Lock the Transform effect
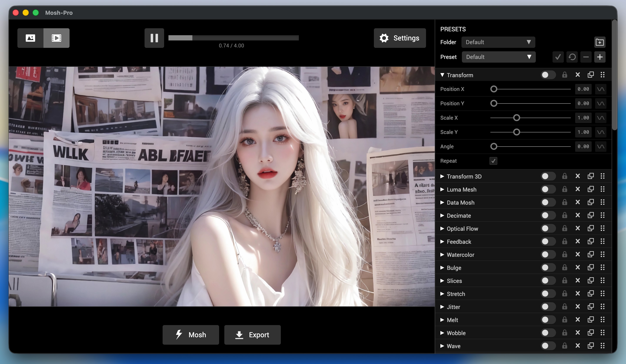626x364 pixels. [x=564, y=75]
